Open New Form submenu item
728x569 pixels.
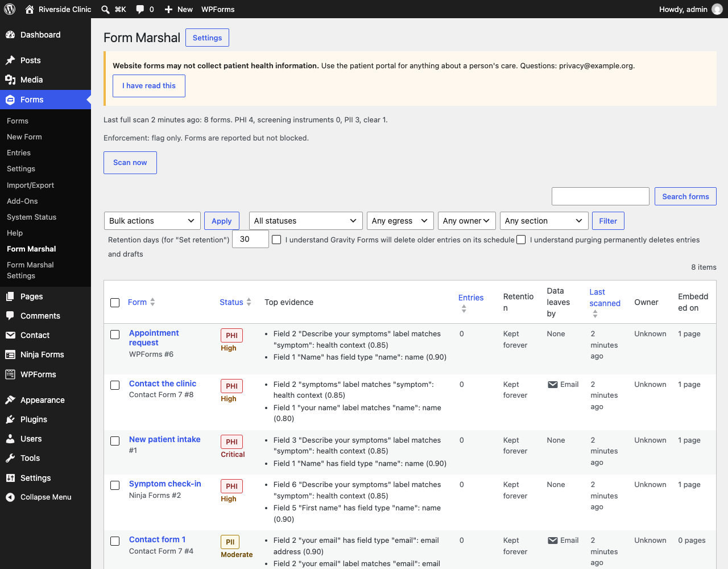24,137
